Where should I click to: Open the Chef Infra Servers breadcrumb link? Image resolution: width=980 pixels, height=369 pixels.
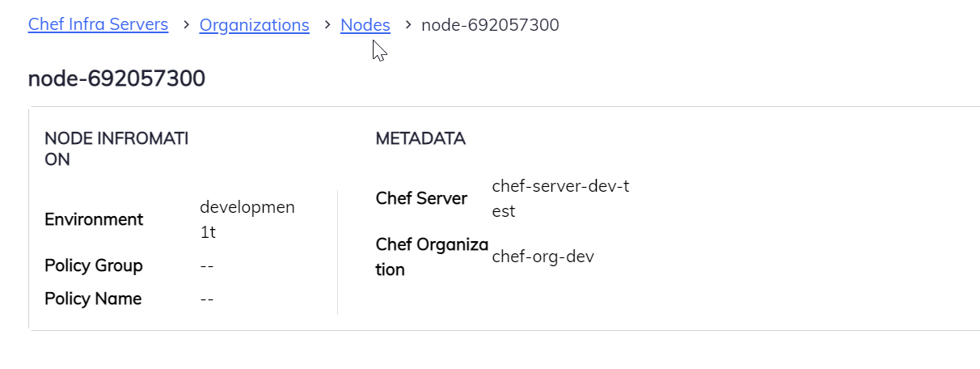(98, 25)
